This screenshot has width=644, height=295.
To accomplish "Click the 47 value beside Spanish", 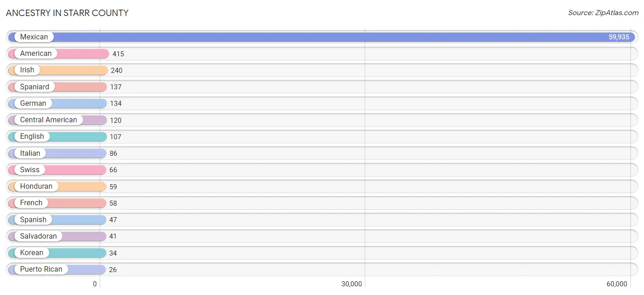I will [113, 220].
